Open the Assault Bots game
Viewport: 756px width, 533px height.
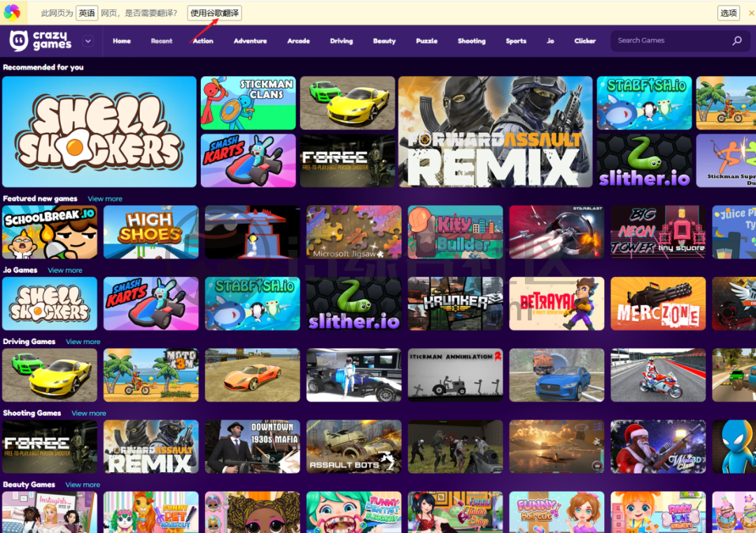coord(354,447)
